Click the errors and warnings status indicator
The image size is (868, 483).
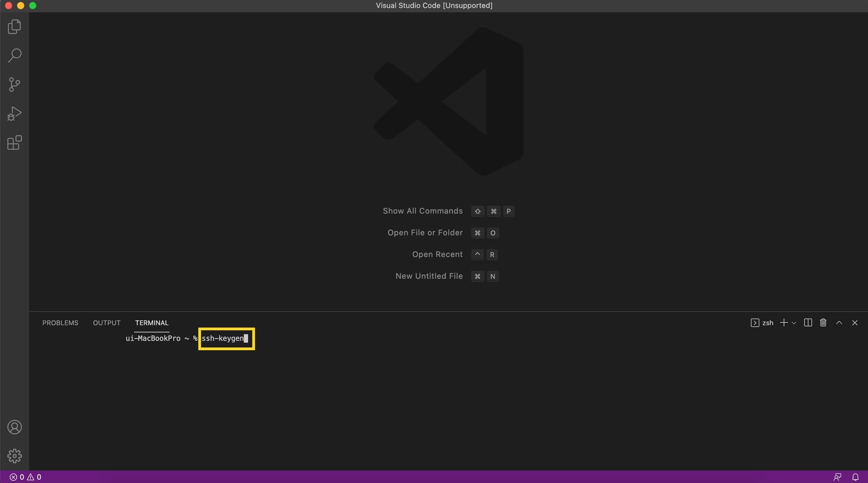(25, 477)
